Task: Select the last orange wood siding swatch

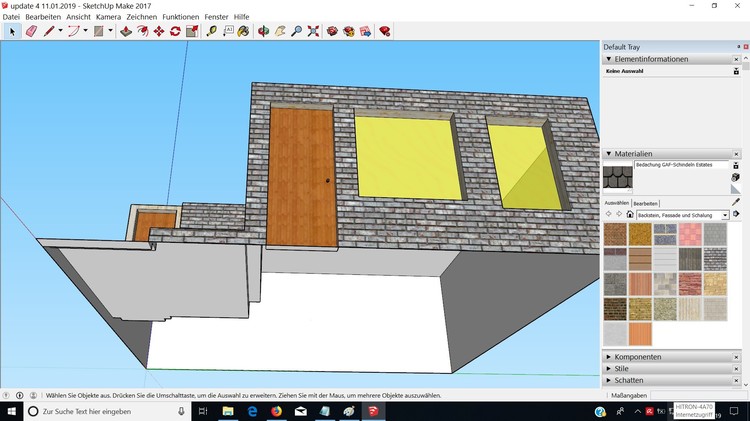Action: pos(640,334)
